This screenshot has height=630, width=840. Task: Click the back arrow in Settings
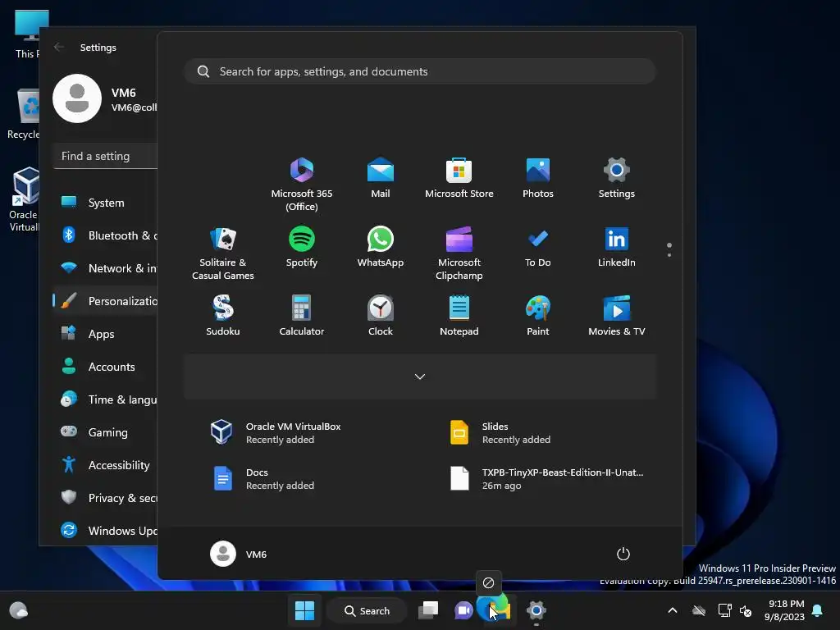pos(59,47)
